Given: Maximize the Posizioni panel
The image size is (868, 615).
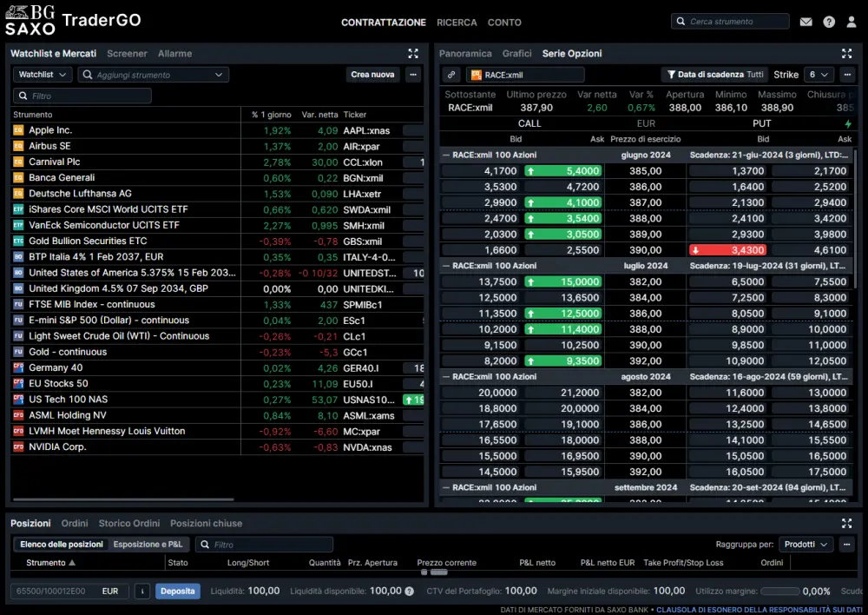Looking at the screenshot, I should [846, 523].
